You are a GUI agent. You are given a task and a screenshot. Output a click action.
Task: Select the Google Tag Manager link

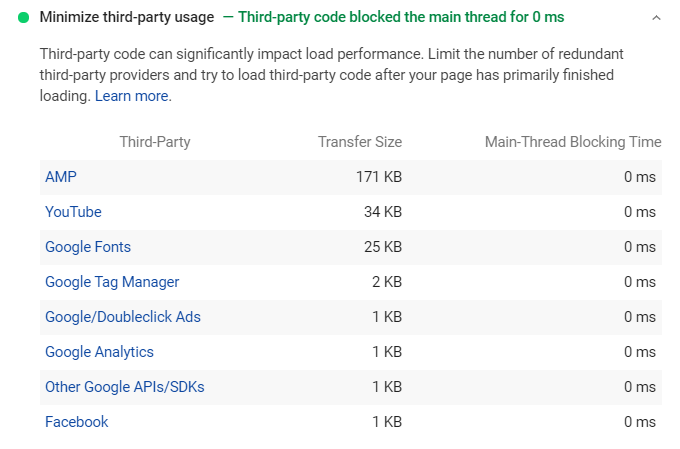[112, 282]
